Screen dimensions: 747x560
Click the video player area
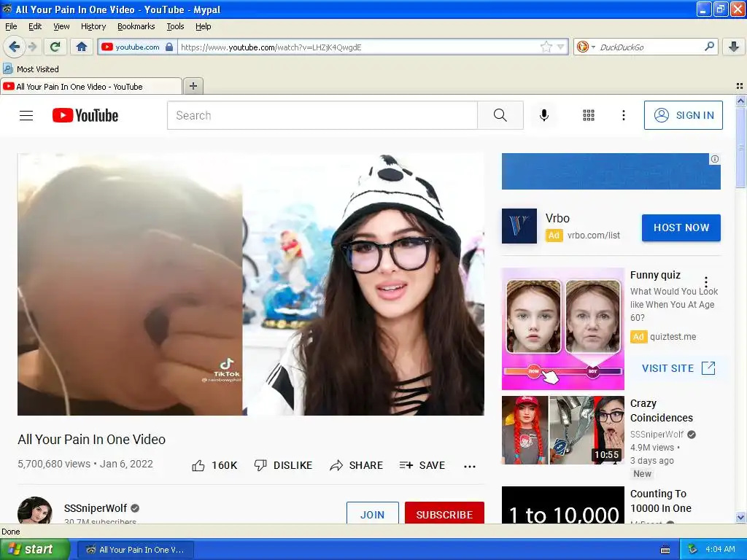click(251, 284)
